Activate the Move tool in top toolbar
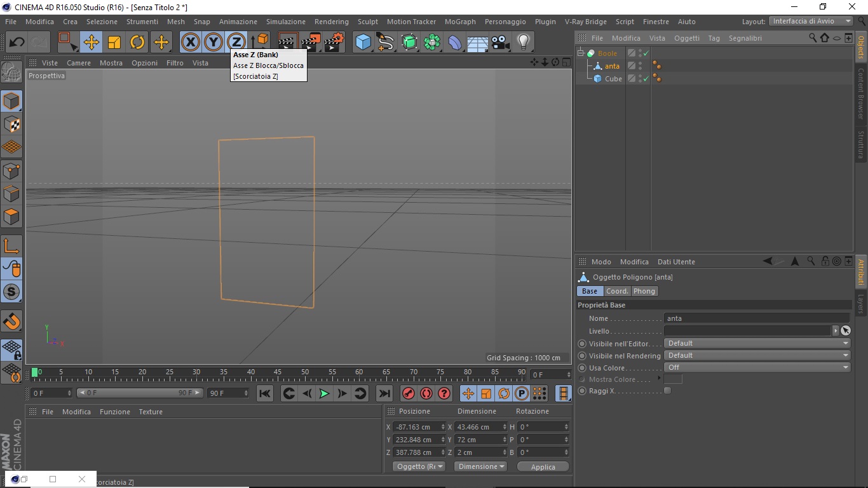This screenshot has width=868, height=488. coord(91,43)
